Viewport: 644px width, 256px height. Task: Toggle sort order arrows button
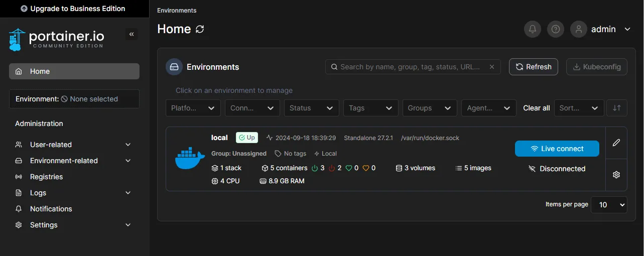(617, 108)
